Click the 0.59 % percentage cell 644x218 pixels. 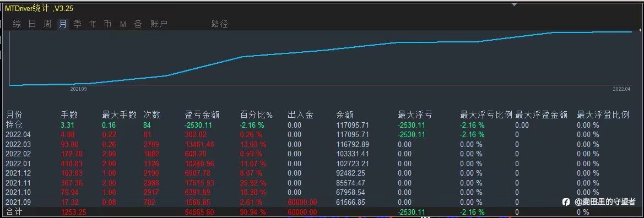[251, 154]
